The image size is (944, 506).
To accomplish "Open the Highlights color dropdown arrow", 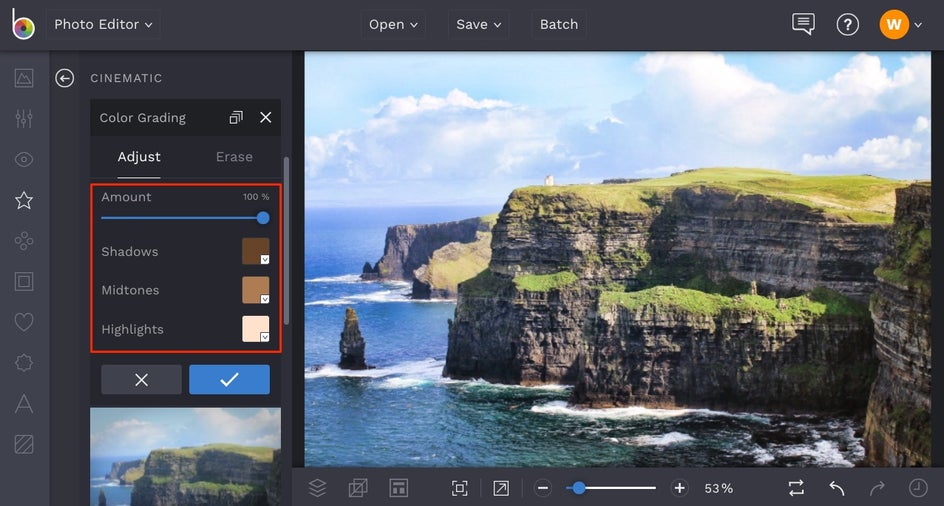I will click(264, 337).
